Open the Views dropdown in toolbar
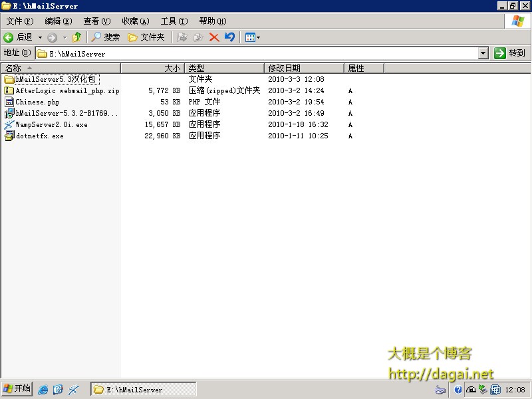 [252, 37]
